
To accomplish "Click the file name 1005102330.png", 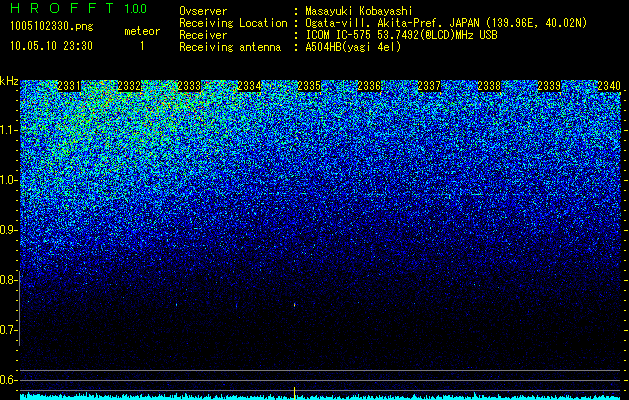I will point(52,27).
